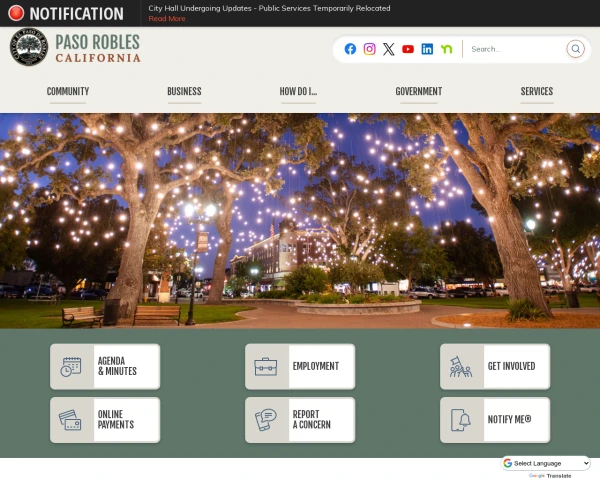Image resolution: width=600 pixels, height=480 pixels.
Task: Open the YouTube channel icon
Action: click(x=408, y=49)
